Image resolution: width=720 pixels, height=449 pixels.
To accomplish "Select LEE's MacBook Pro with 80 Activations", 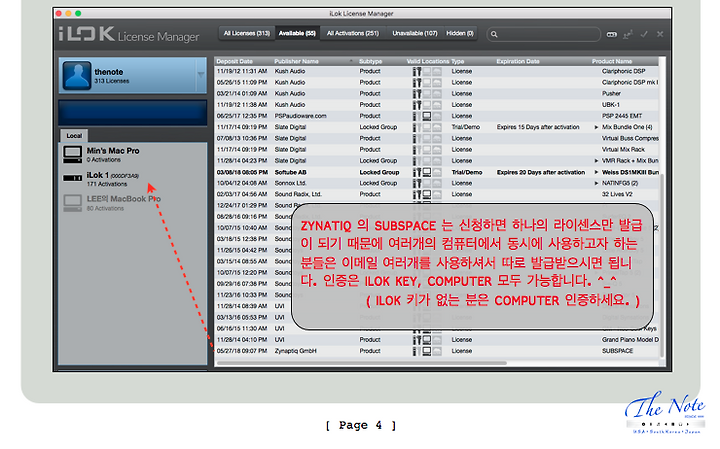I will click(x=132, y=203).
